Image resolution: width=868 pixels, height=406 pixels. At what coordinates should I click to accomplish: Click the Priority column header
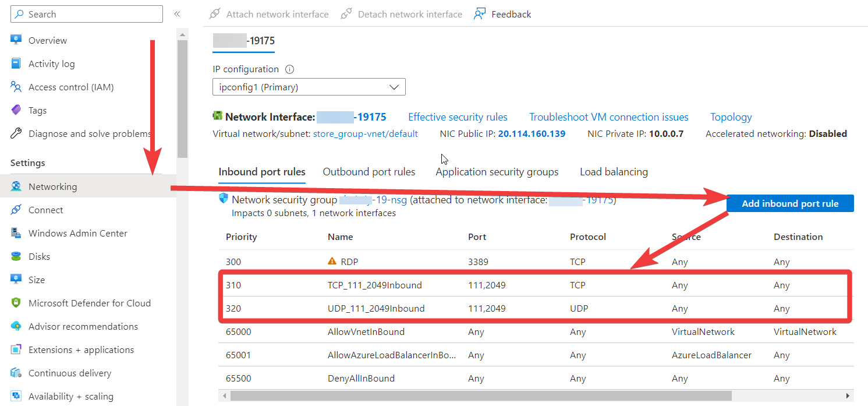click(242, 237)
